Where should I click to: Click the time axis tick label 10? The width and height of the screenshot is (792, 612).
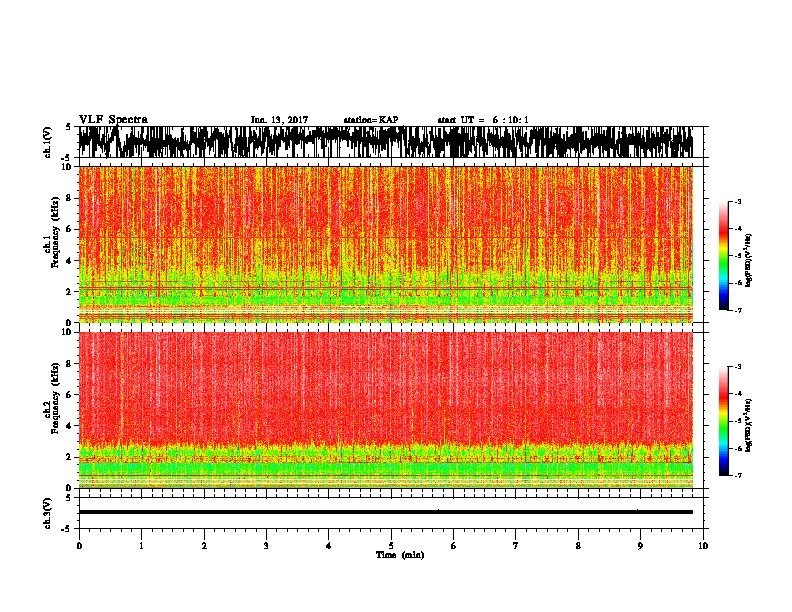tap(703, 546)
